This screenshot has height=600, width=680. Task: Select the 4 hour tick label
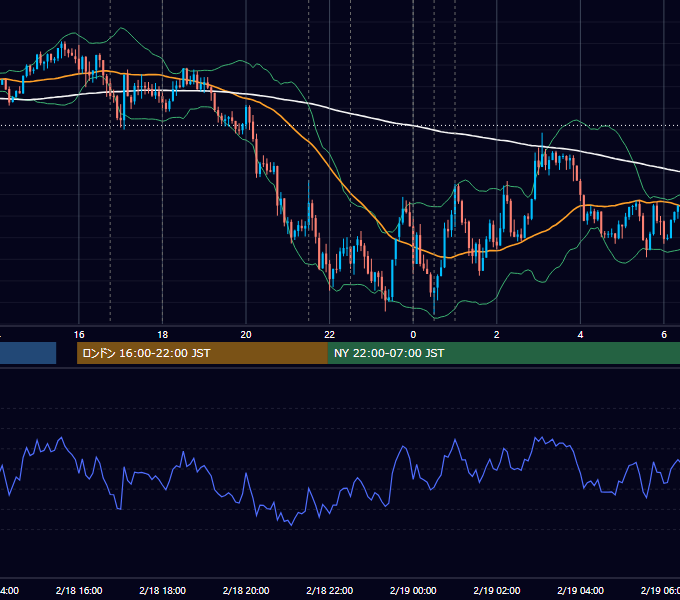click(x=580, y=335)
